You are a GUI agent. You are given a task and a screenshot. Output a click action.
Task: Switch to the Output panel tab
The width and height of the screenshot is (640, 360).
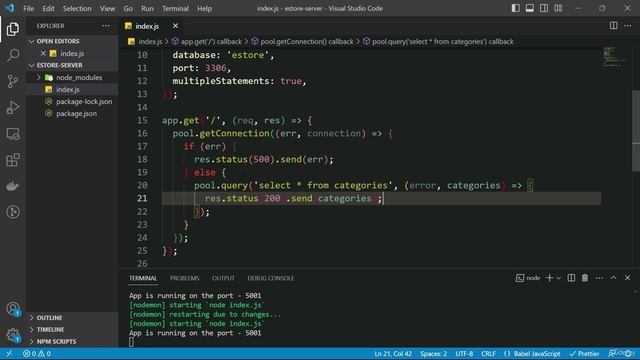click(223, 278)
